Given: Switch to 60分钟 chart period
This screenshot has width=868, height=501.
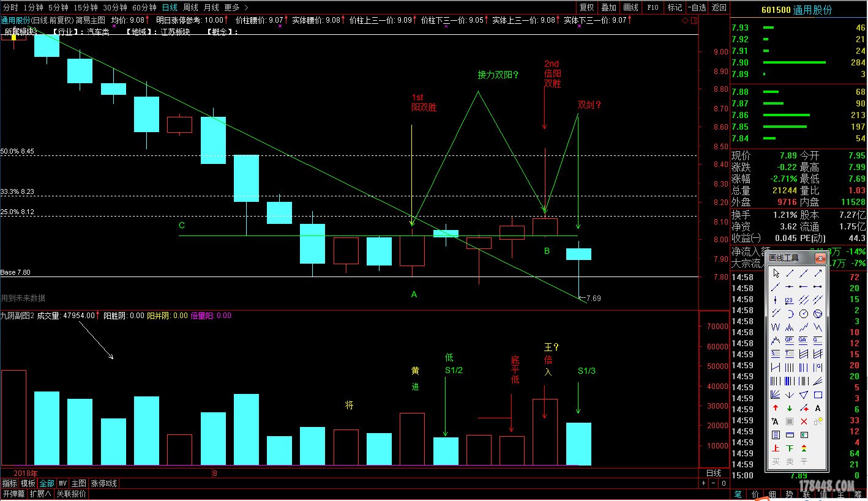Looking at the screenshot, I should [144, 7].
